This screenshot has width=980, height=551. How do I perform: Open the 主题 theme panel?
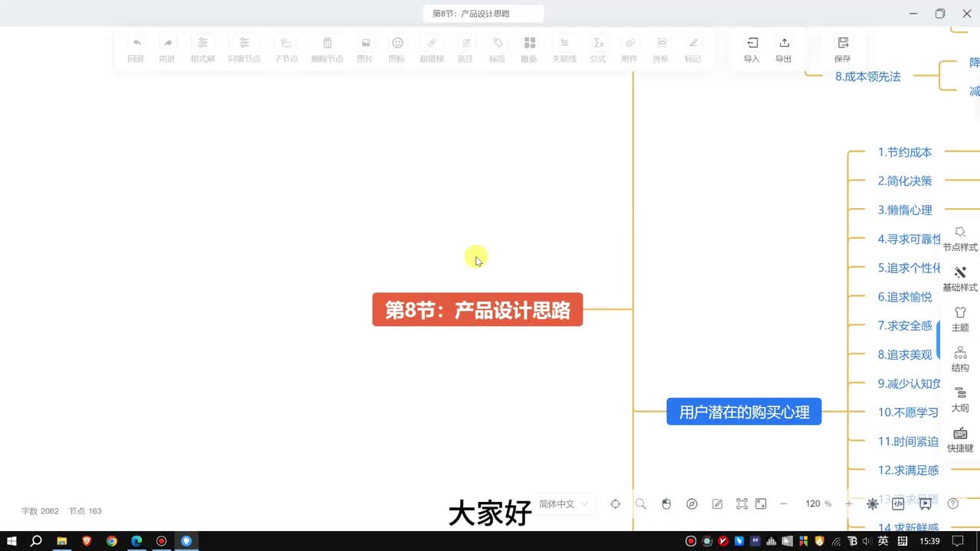[x=960, y=319]
